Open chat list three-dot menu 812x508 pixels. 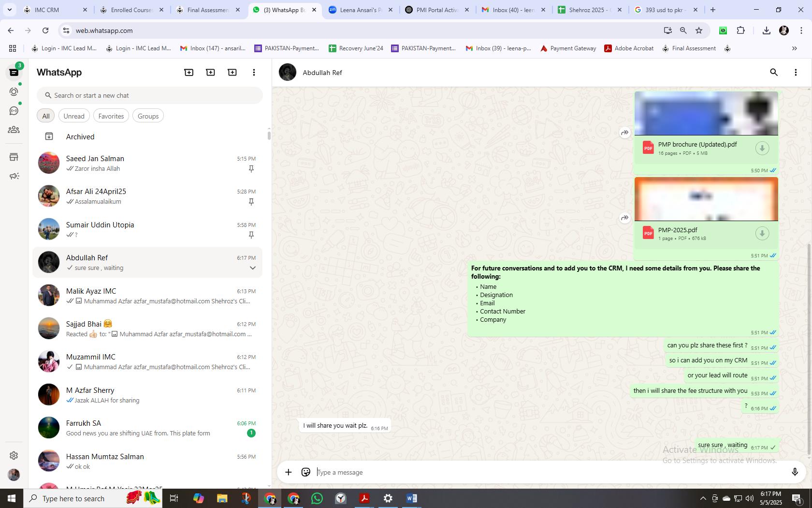pos(254,72)
